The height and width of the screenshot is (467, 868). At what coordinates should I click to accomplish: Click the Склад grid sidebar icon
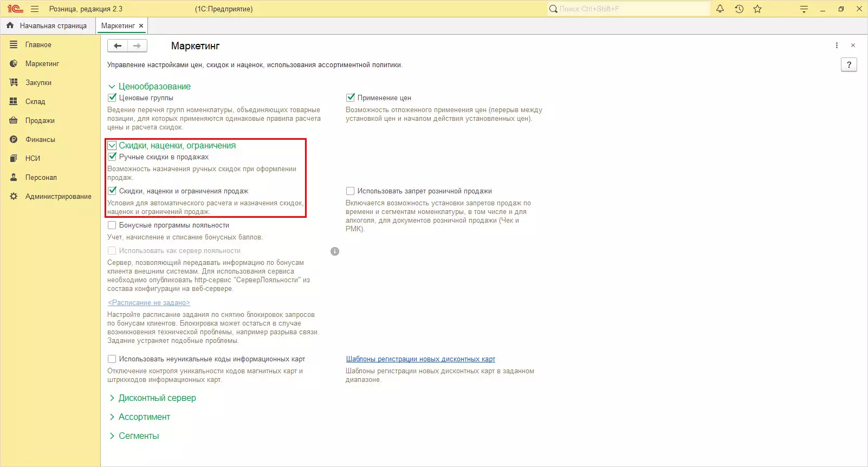pyautogui.click(x=14, y=102)
